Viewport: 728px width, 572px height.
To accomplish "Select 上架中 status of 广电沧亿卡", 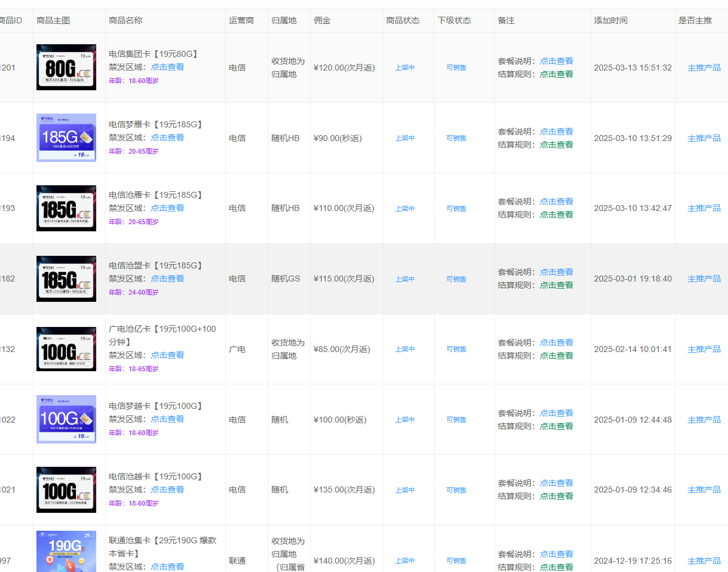I will click(x=405, y=349).
